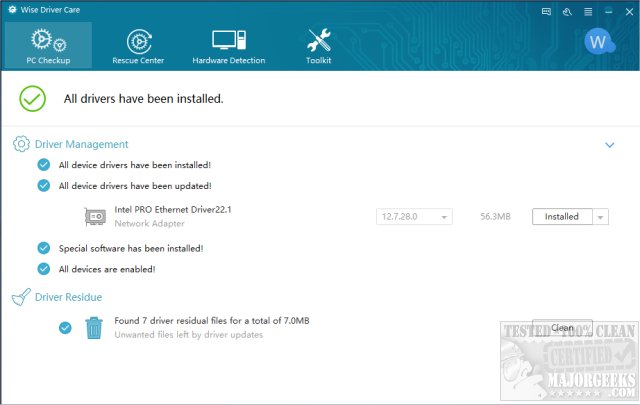Minimize the Wise Driver Care window
Viewport: 640px width, 405px height.
tap(609, 12)
